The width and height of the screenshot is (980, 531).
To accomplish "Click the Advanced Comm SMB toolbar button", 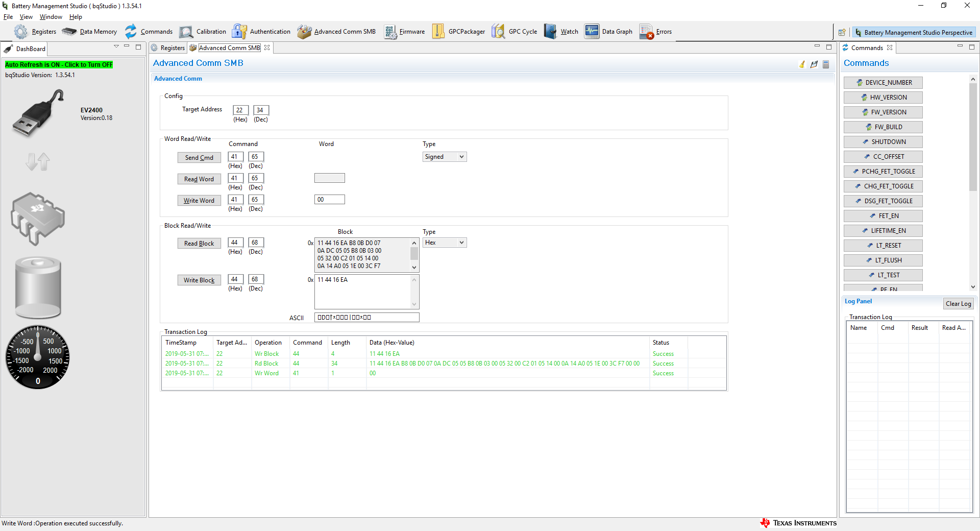I will click(337, 32).
